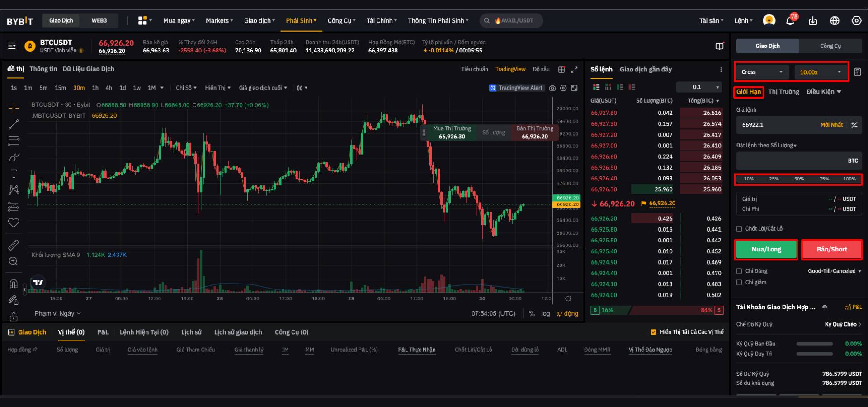868x407 pixels.
Task: Select the Fibonacci retracement tool
Action: click(x=14, y=141)
